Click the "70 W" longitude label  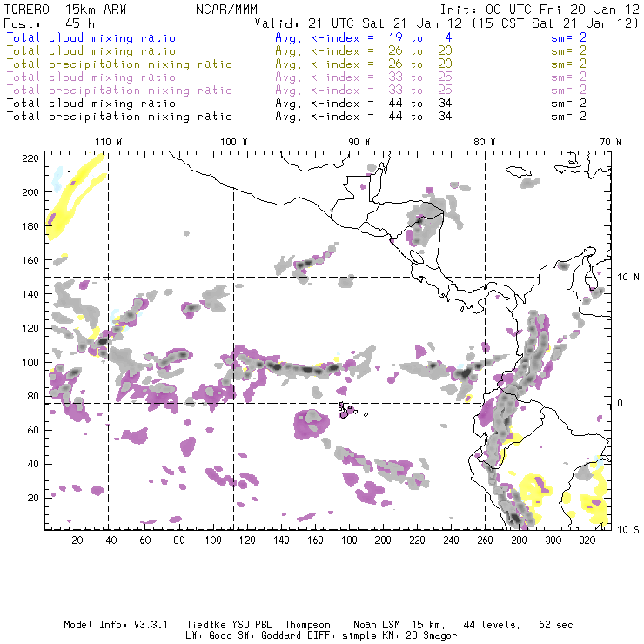click(x=610, y=142)
